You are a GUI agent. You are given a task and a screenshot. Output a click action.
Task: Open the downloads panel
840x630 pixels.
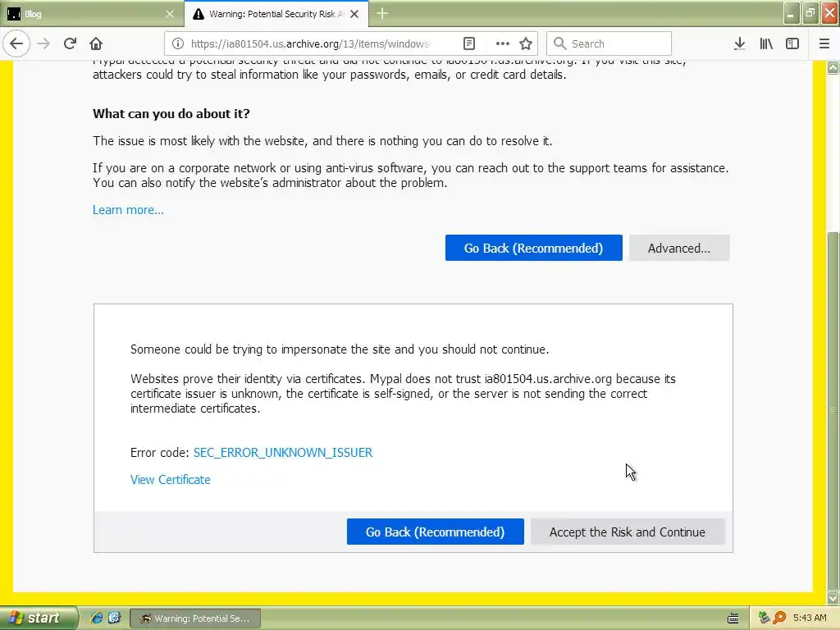[740, 43]
